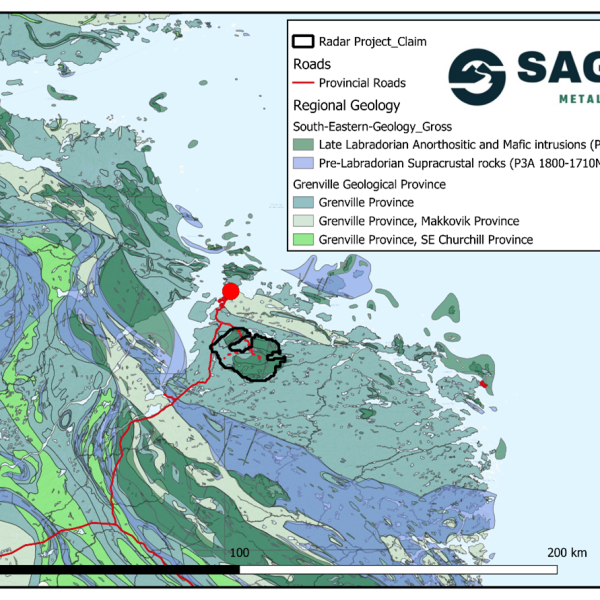Click the Pre-Labradorian Supracrustal blue swatch

coord(303,162)
